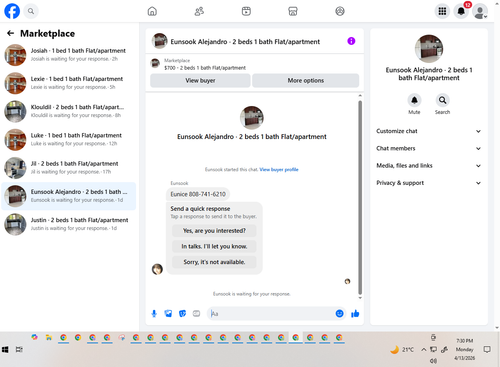Screen dimensions: 500x367
Task: Open Justin 2 beds 1 bath conversation
Action: tap(69, 224)
